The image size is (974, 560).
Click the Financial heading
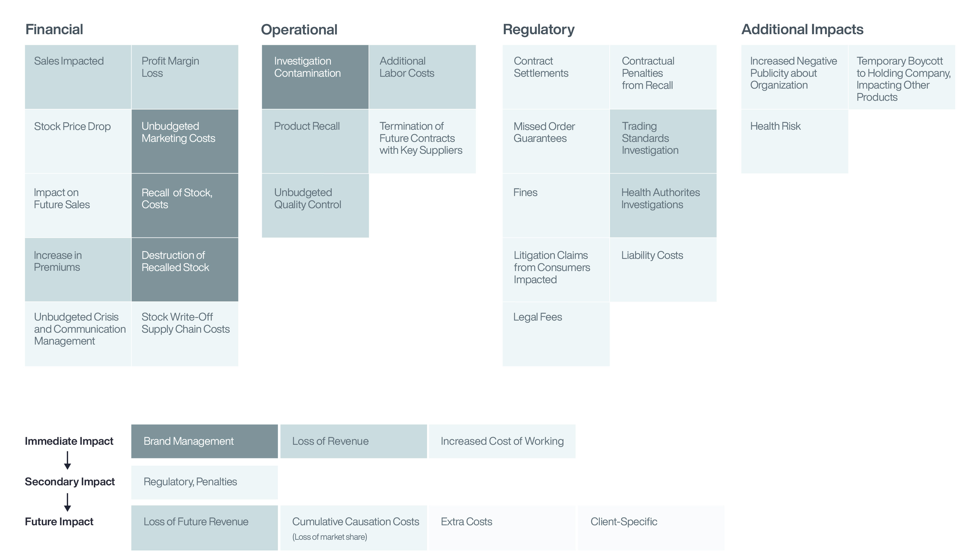[54, 30]
